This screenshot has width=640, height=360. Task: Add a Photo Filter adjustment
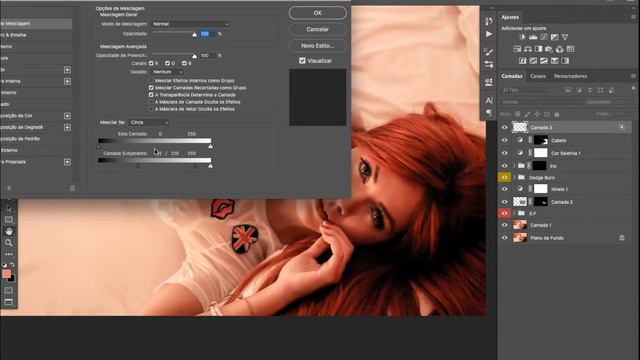tap(549, 49)
